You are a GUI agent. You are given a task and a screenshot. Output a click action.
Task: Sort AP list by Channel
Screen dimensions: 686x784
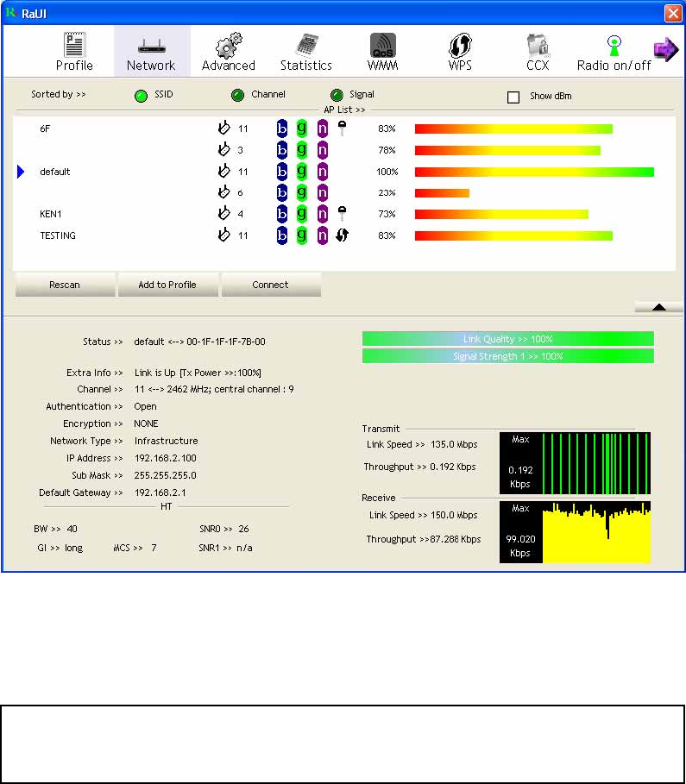pyautogui.click(x=237, y=95)
